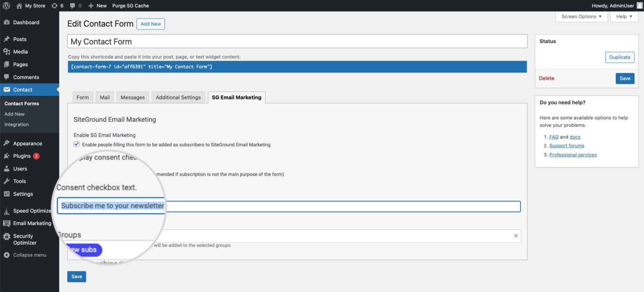Click the Appearance brush icon
This screenshot has width=644, height=292.
[7, 143]
